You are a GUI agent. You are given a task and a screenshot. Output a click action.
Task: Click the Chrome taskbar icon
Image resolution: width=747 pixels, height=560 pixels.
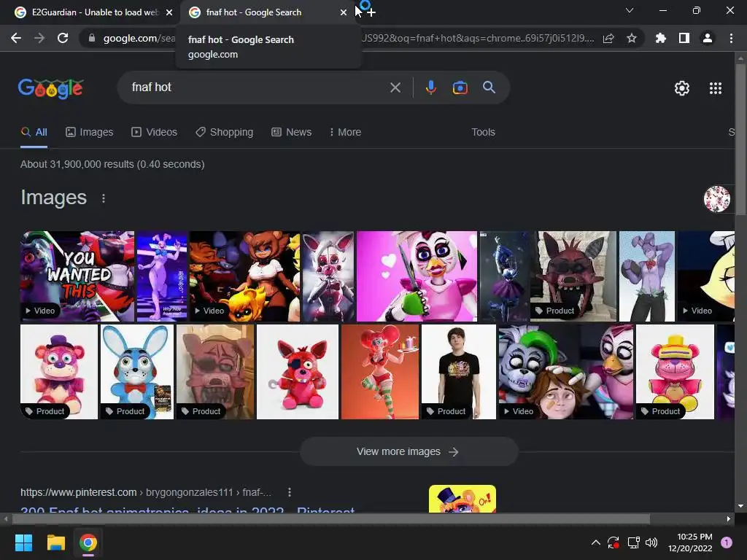tap(88, 542)
